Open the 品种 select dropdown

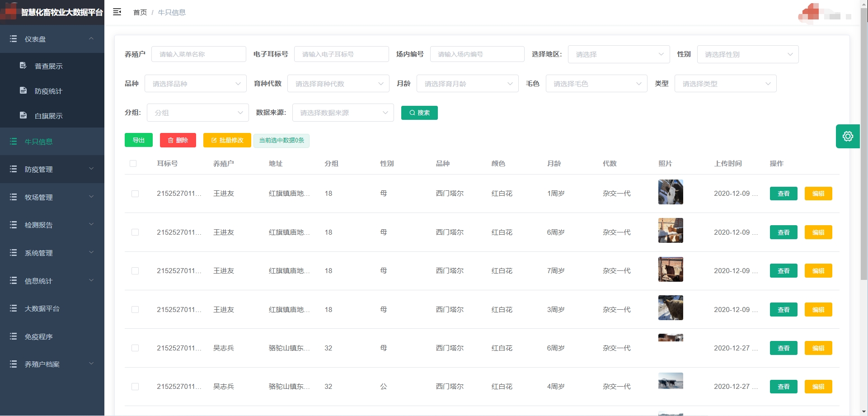(195, 84)
